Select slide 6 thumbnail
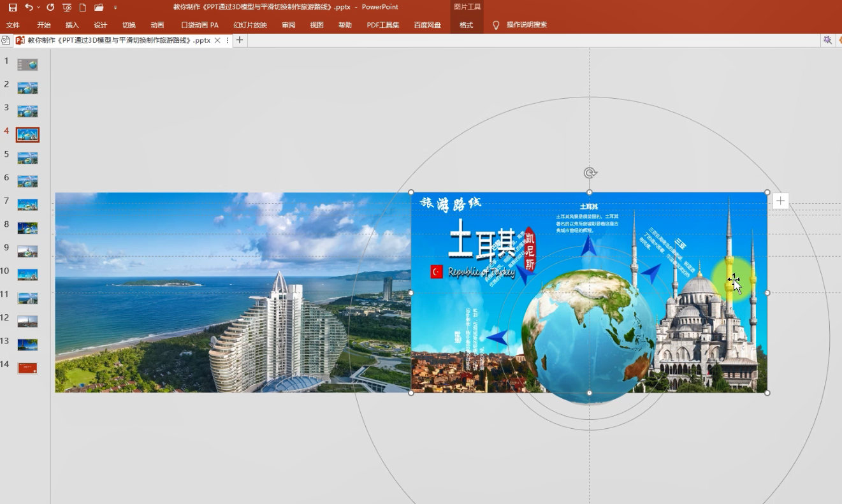 pyautogui.click(x=27, y=181)
